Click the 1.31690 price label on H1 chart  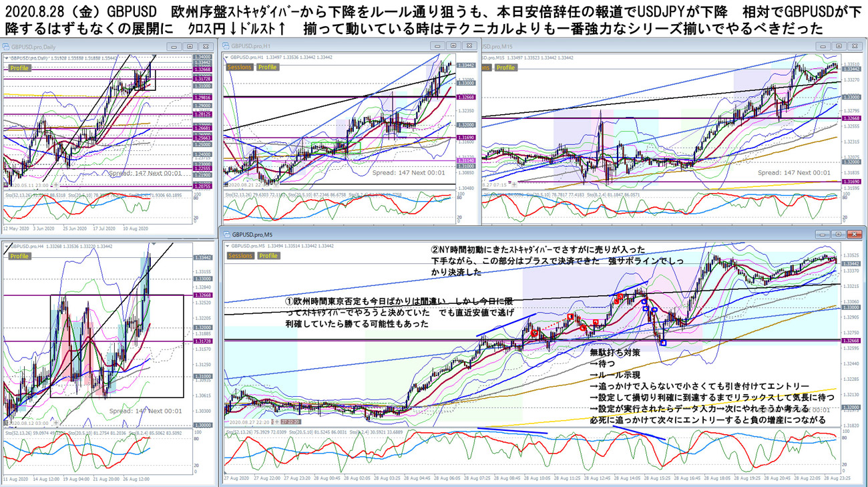tap(466, 137)
